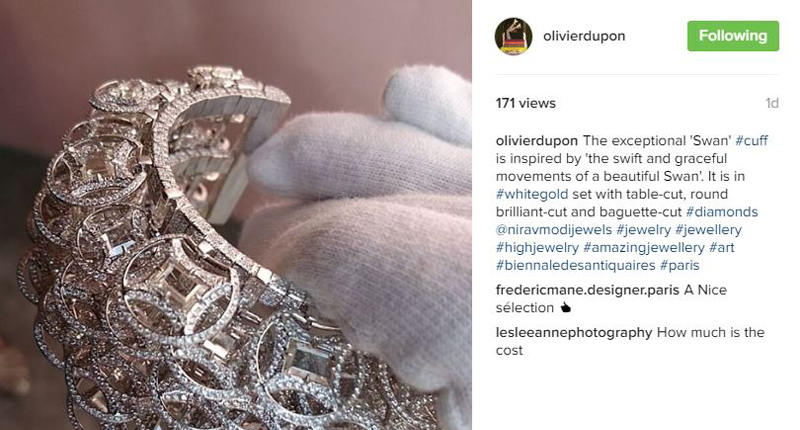Open the #biennaledesantiquaires hashtag link
The width and height of the screenshot is (800, 430).
click(576, 265)
